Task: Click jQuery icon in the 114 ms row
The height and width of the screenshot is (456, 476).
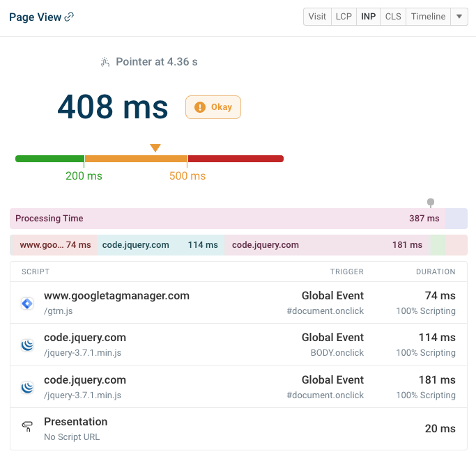Action: click(x=27, y=345)
